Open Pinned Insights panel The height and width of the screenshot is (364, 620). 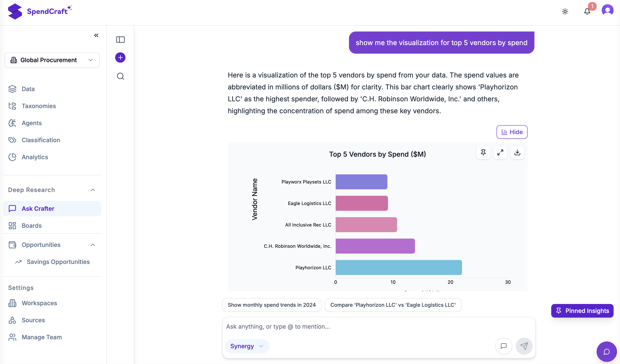(582, 311)
